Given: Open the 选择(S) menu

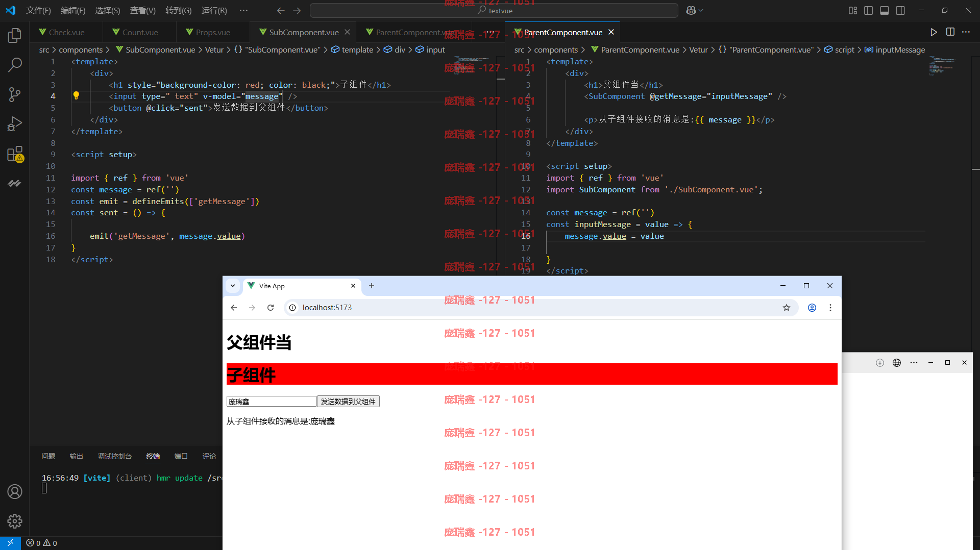Looking at the screenshot, I should [108, 10].
